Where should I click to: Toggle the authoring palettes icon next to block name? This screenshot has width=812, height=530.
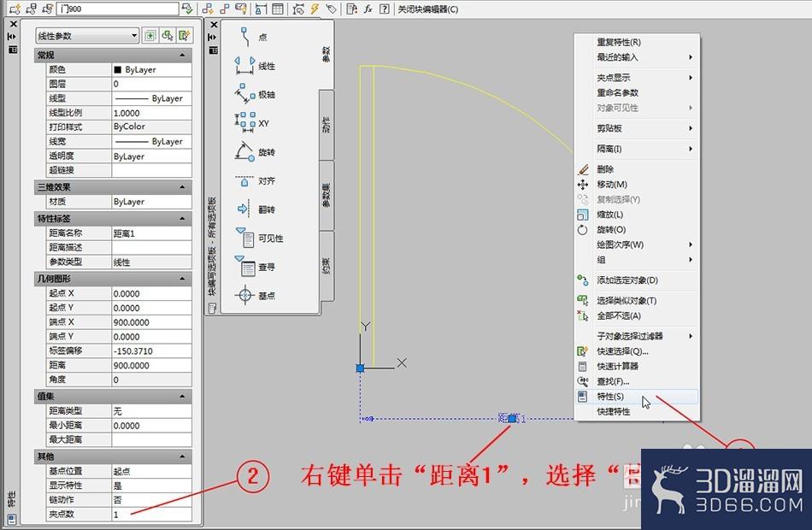point(187,9)
